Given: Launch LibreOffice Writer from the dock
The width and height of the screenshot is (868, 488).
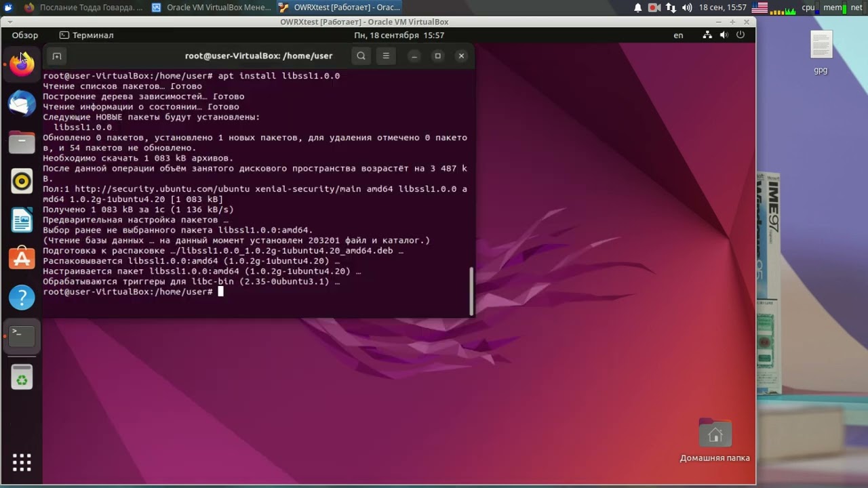Looking at the screenshot, I should click(x=22, y=220).
